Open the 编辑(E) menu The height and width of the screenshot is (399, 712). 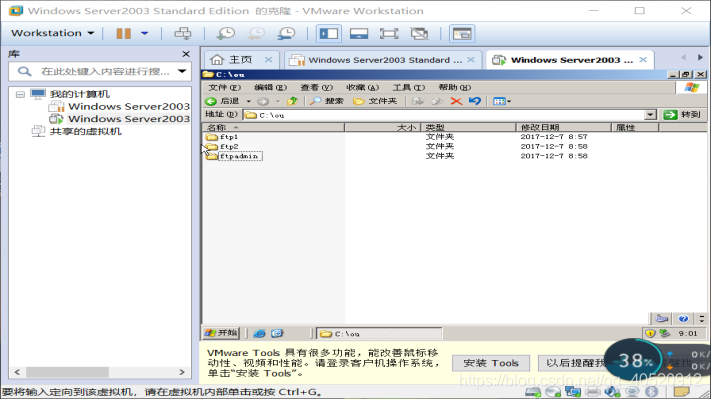[270, 87]
